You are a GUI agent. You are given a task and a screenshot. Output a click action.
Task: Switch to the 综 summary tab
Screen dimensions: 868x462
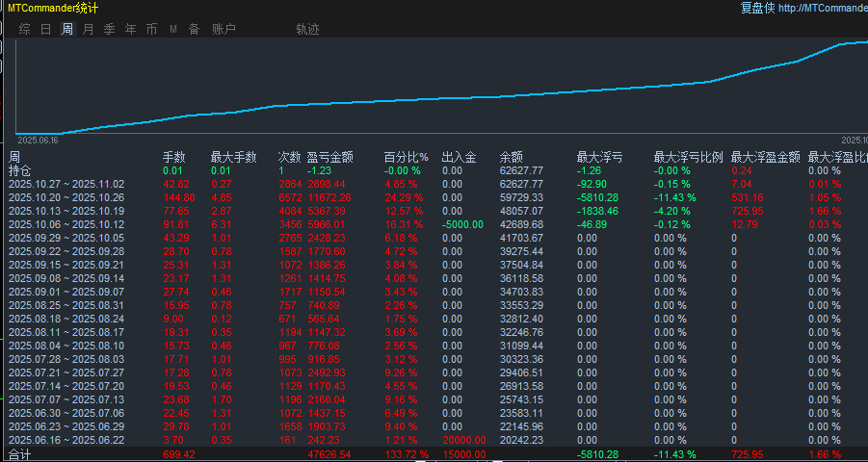click(x=24, y=29)
